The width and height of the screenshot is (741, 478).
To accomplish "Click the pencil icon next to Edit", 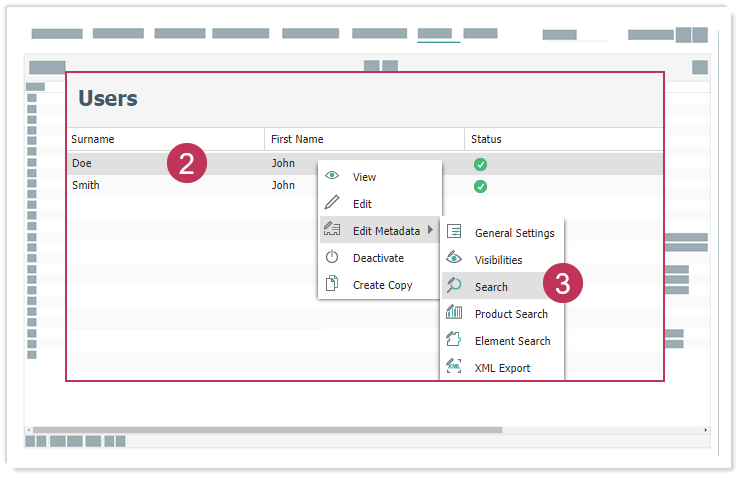I will point(332,203).
